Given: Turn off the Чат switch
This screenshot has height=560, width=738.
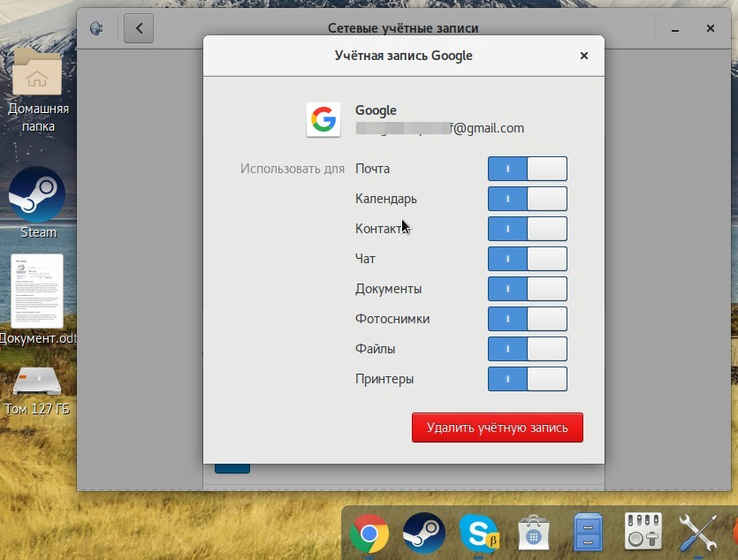Looking at the screenshot, I should point(527,259).
